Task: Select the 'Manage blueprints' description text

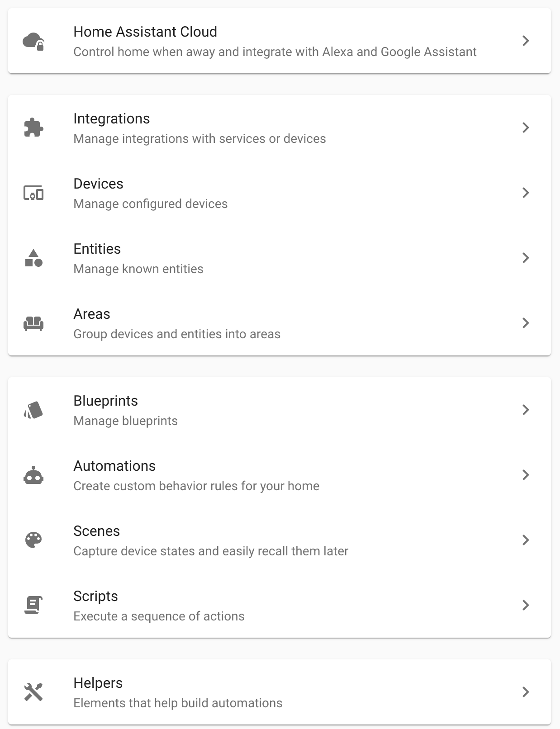Action: point(125,421)
